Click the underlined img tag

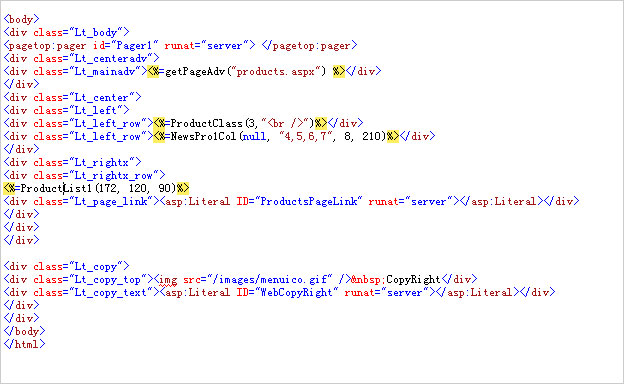click(x=168, y=279)
